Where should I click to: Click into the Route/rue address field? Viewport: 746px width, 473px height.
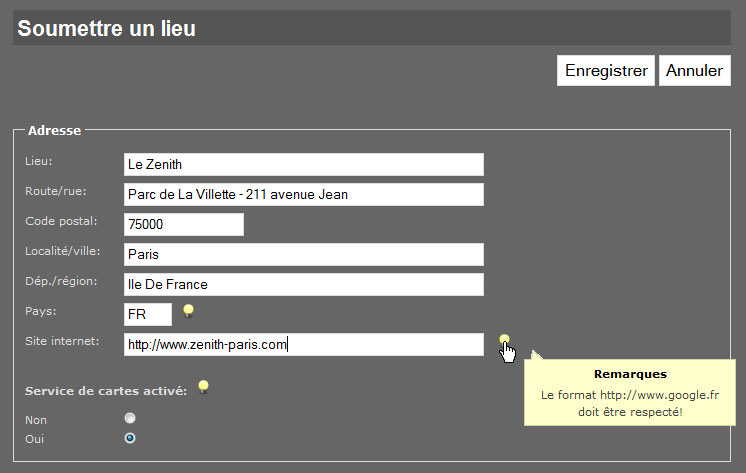304,195
